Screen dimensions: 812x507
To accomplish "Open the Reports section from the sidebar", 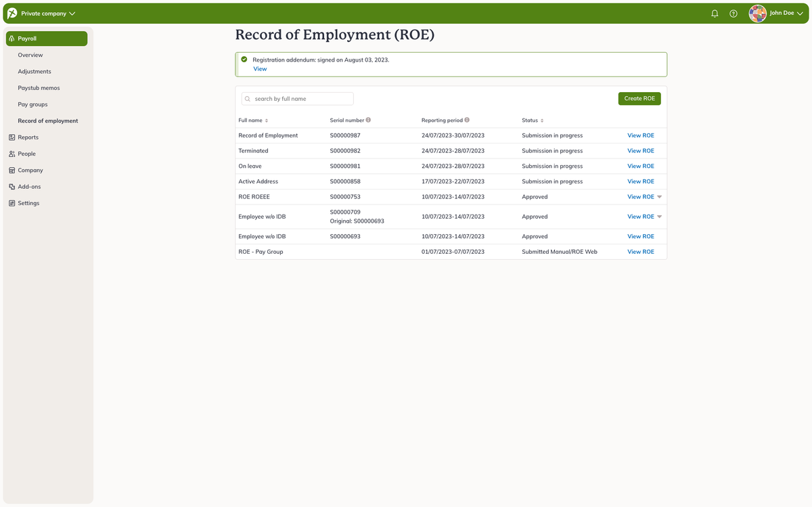I will [30, 137].
